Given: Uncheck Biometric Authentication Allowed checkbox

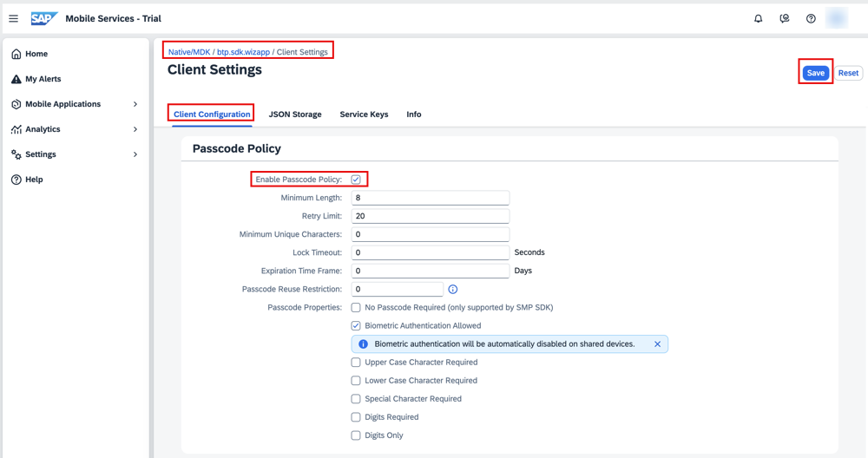Looking at the screenshot, I should click(356, 326).
